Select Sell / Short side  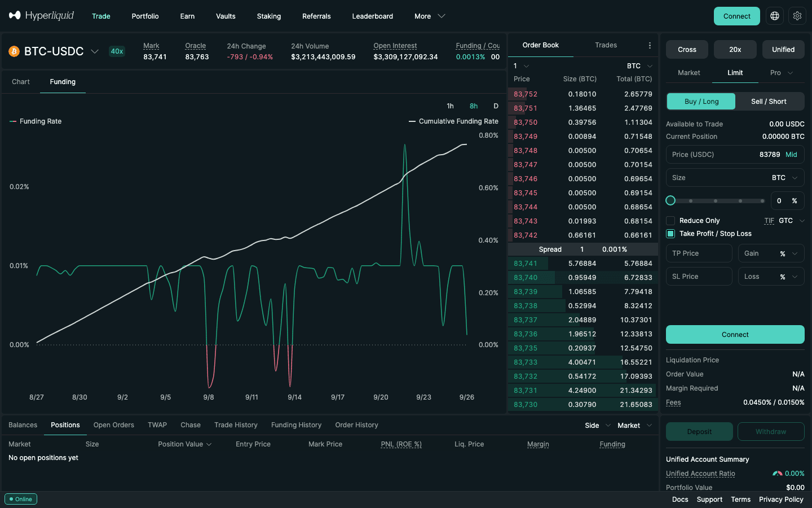tap(769, 102)
